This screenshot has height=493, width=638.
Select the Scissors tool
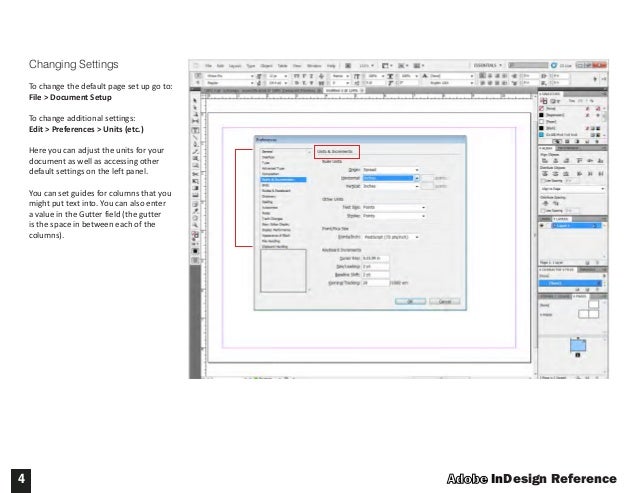click(x=195, y=174)
